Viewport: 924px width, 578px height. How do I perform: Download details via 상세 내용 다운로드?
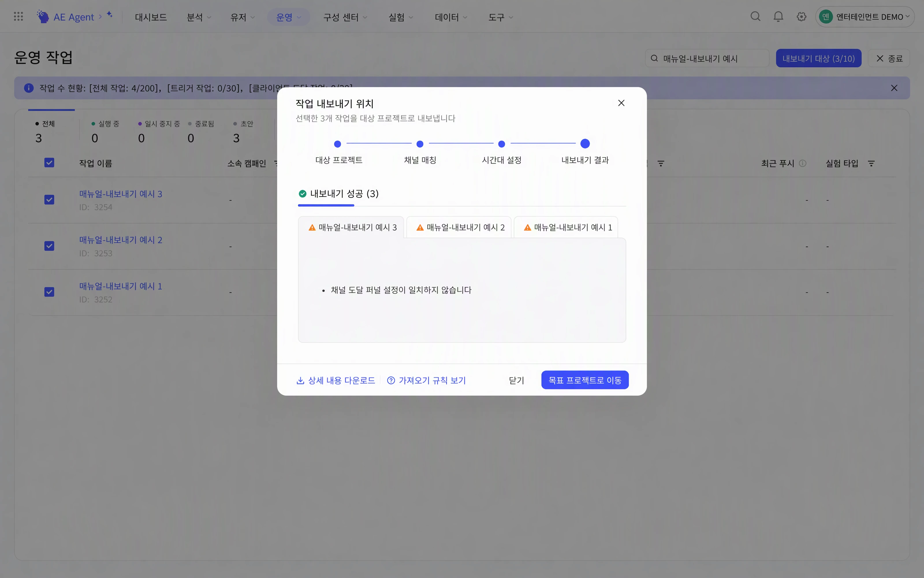[336, 380]
